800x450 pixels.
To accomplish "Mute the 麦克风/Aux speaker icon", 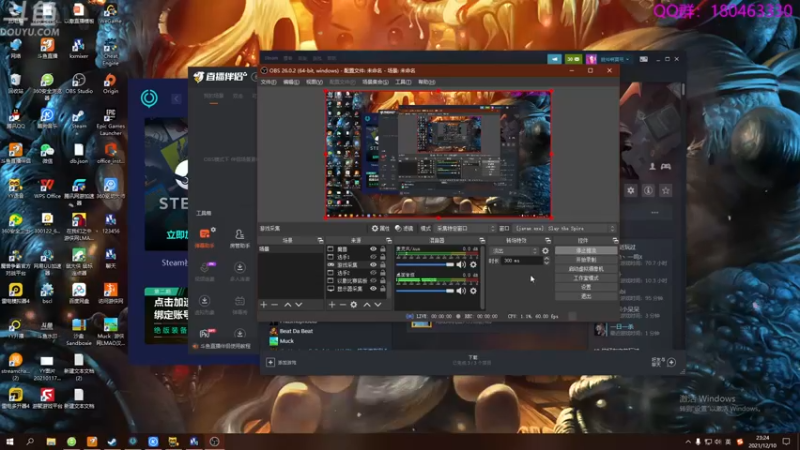I will click(x=461, y=265).
